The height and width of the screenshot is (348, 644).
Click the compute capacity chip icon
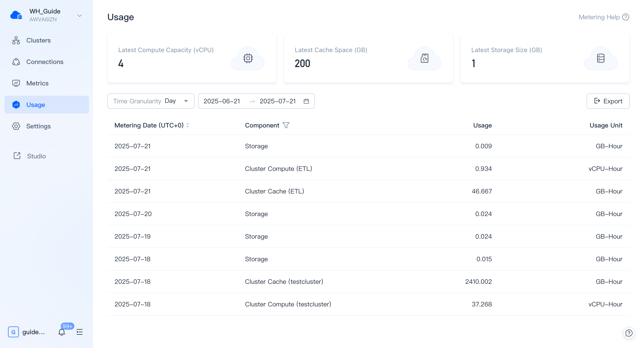tap(248, 58)
